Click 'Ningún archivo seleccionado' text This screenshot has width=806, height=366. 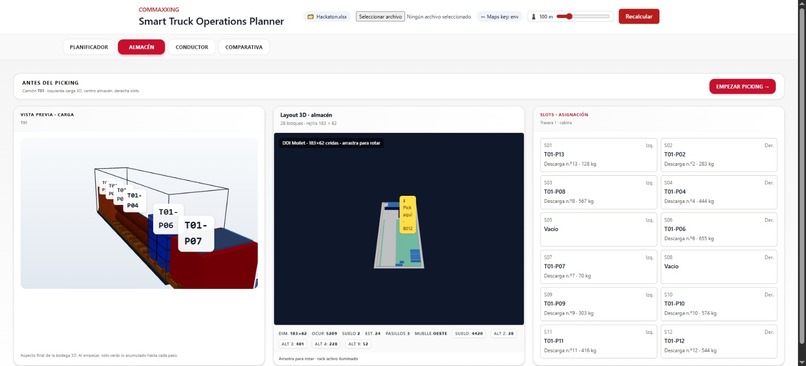click(439, 16)
